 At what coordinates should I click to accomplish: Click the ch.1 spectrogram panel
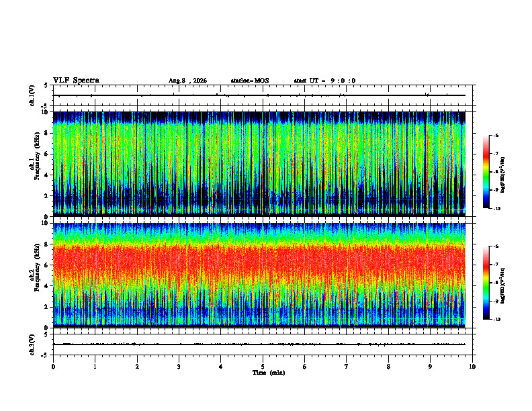click(x=259, y=164)
